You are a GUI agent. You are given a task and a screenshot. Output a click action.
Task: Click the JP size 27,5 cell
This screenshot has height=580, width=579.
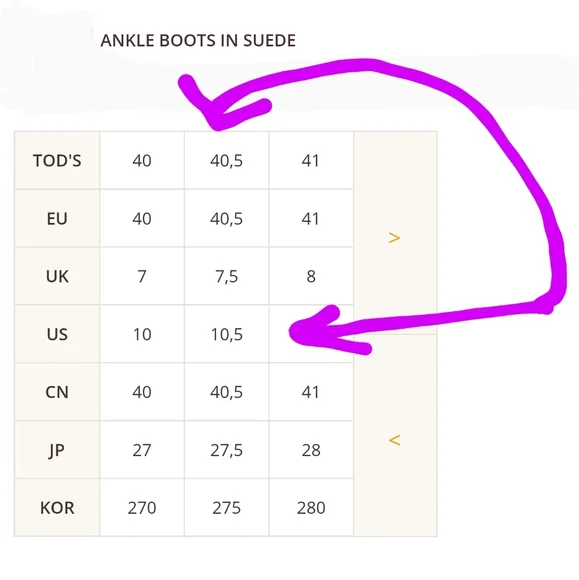(x=226, y=450)
